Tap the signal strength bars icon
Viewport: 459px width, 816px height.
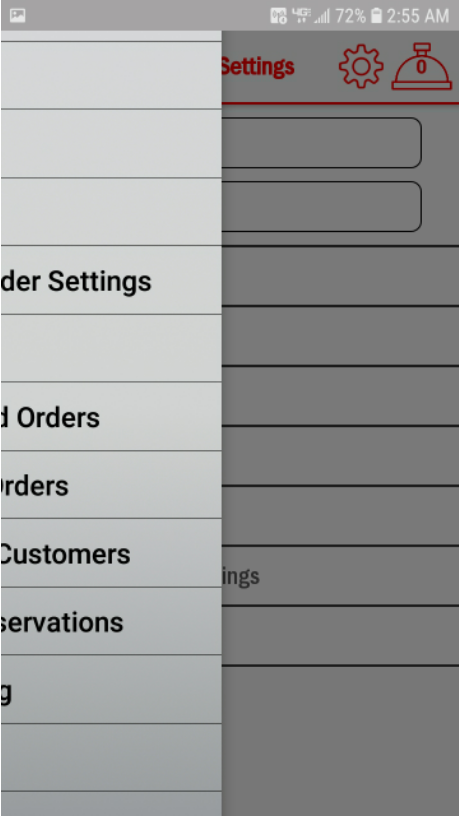click(x=322, y=16)
